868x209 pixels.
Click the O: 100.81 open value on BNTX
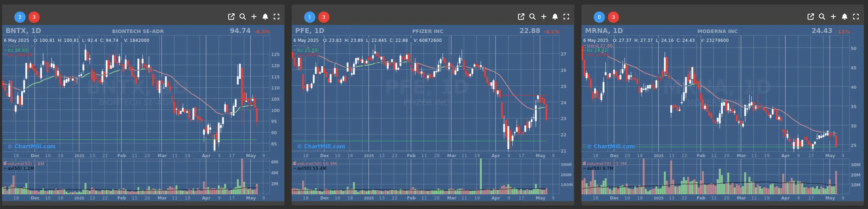[44, 40]
